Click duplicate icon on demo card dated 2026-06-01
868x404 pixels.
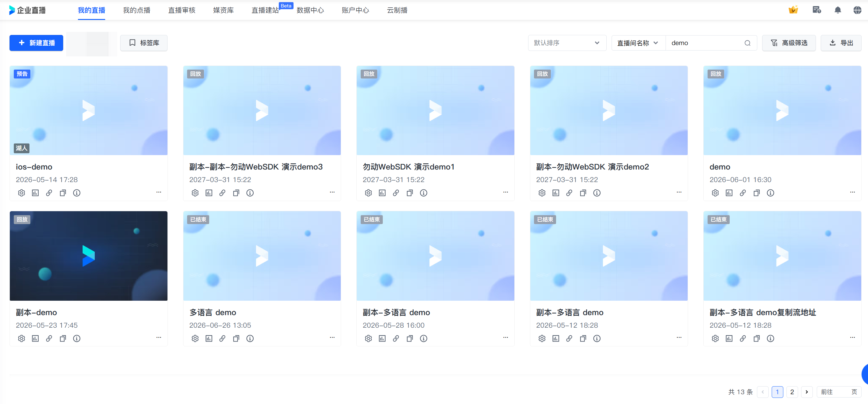coord(756,193)
